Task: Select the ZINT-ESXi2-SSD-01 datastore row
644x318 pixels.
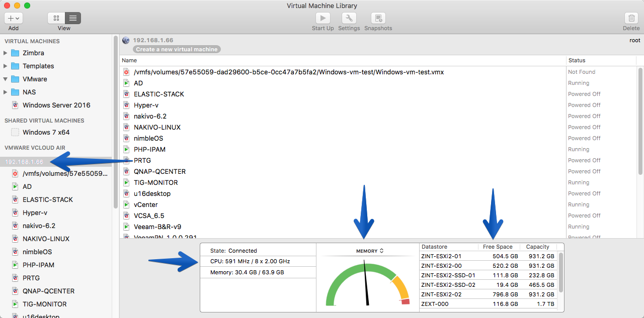Action: click(489, 275)
